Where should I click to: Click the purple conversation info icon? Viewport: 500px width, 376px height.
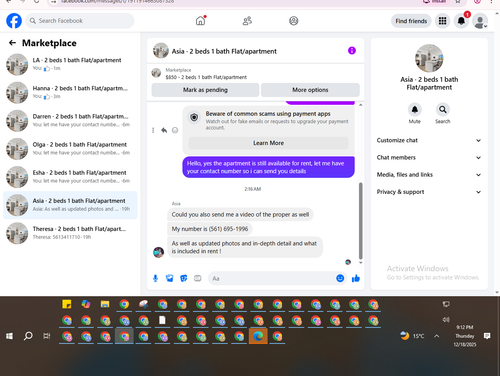[352, 51]
